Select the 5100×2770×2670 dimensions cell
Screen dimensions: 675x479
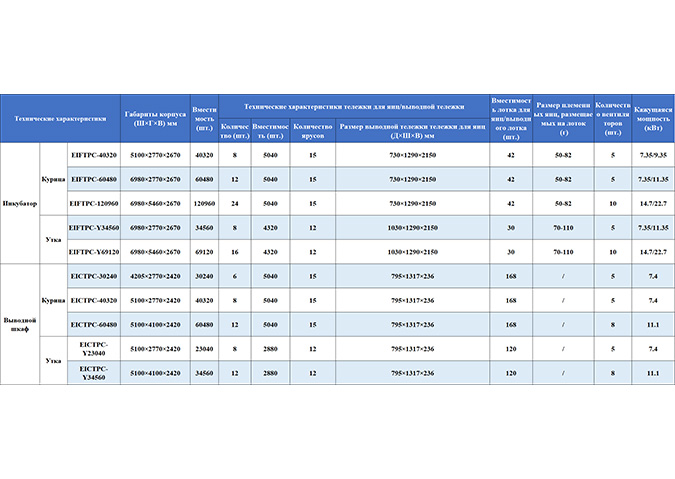155,155
